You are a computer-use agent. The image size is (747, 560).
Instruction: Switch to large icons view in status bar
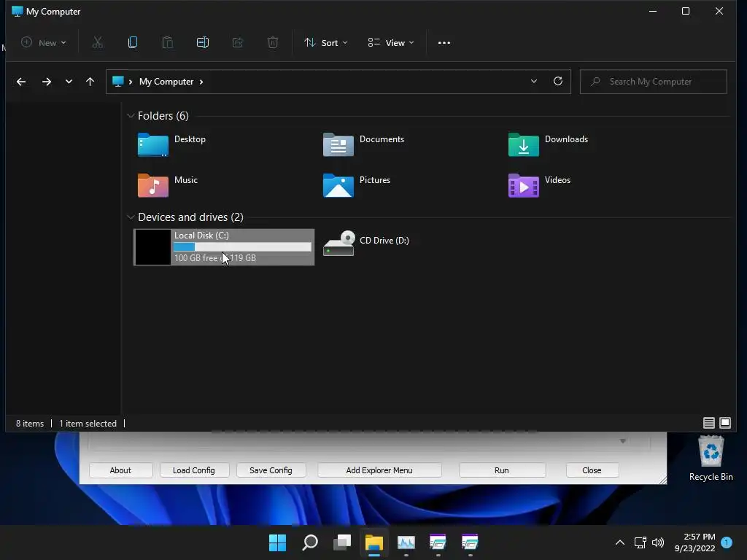725,423
